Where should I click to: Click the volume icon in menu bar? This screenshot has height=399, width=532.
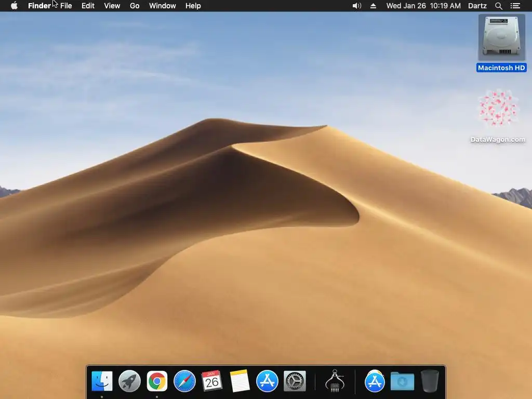coord(356,6)
